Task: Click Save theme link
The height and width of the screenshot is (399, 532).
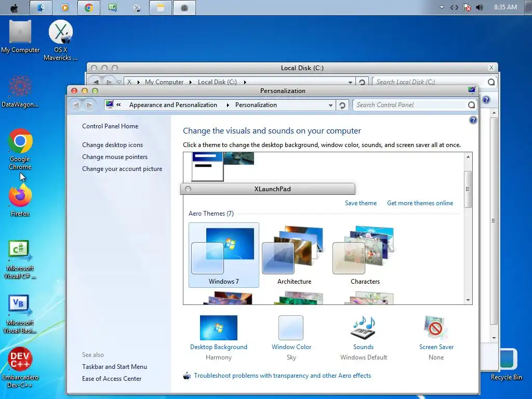Action: point(361,203)
